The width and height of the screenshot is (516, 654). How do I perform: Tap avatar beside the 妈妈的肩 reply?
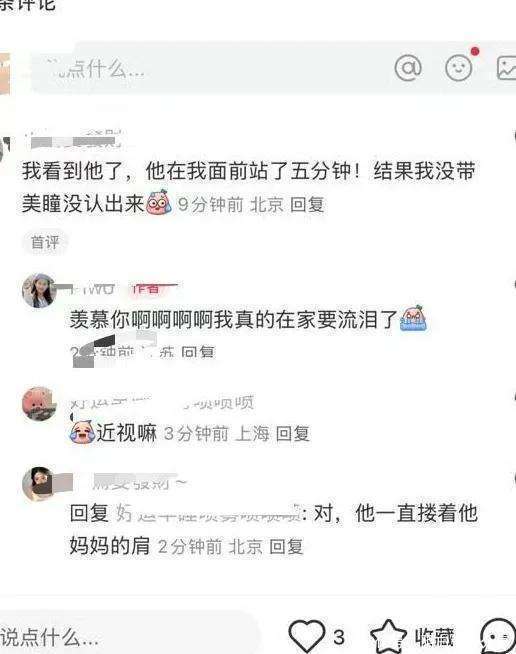coord(39,483)
